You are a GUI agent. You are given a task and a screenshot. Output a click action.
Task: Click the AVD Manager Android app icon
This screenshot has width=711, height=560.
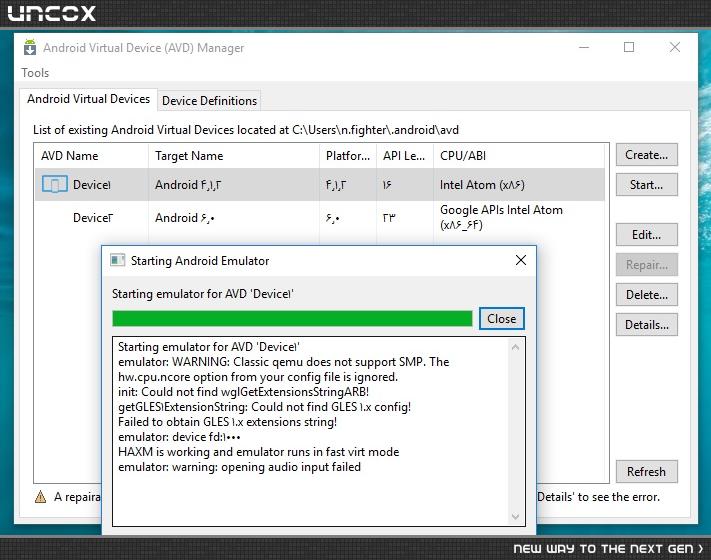[30, 47]
